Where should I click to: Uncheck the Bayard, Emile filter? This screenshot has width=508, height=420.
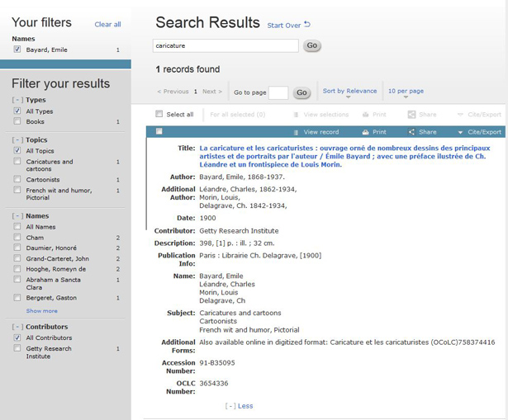(17, 50)
